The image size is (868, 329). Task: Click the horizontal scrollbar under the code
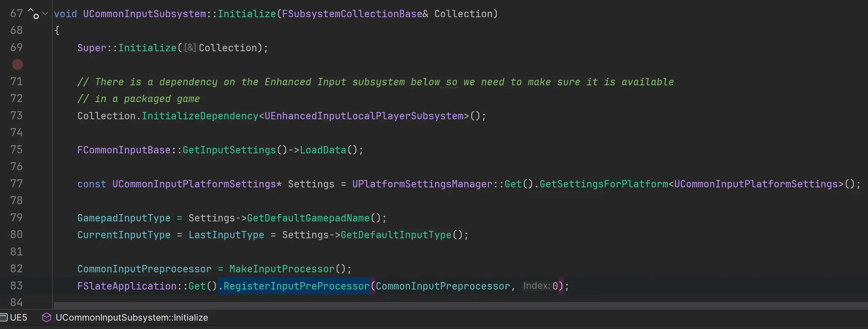[439, 305]
